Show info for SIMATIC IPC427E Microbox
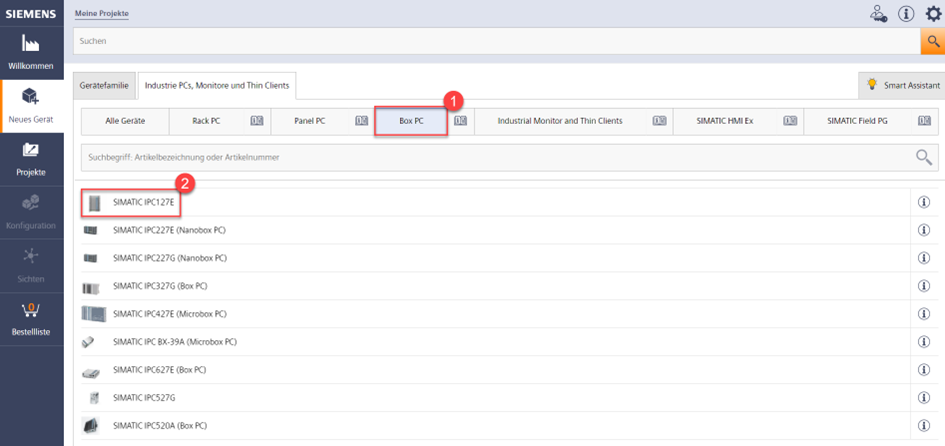The width and height of the screenshot is (945, 446). (923, 314)
